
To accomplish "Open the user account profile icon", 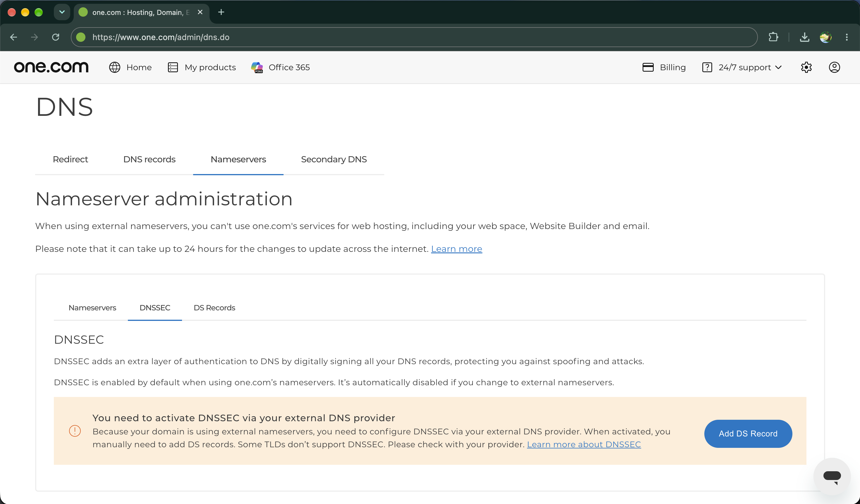I will click(x=835, y=67).
